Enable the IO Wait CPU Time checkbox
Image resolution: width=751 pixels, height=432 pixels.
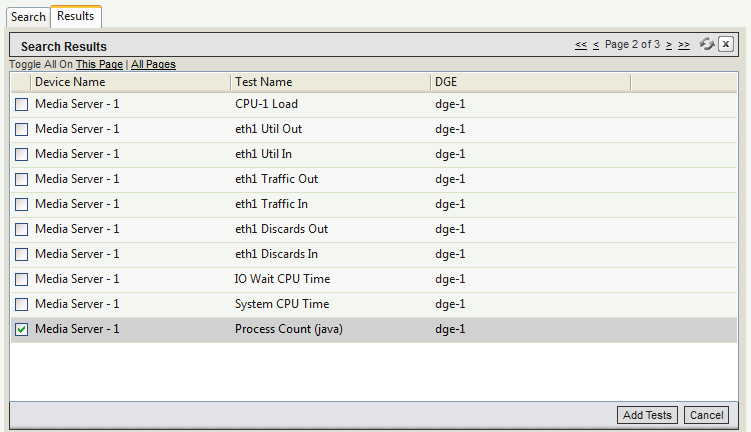(x=21, y=279)
